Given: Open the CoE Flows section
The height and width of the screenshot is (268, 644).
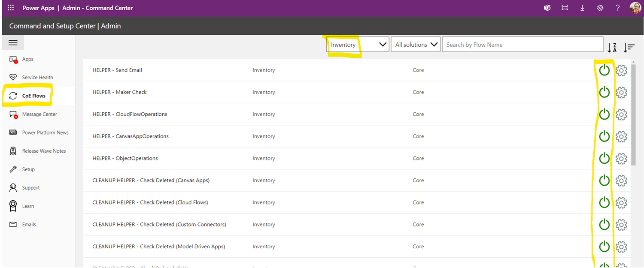Looking at the screenshot, I should click(x=33, y=95).
